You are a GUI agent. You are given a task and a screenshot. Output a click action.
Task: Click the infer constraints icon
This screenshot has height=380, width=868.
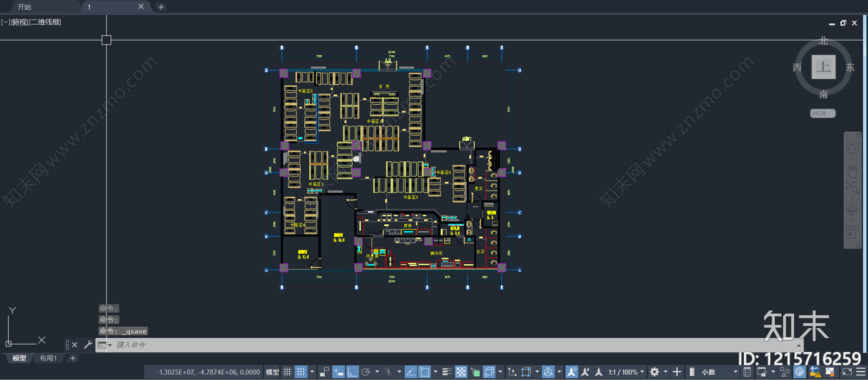tap(324, 372)
